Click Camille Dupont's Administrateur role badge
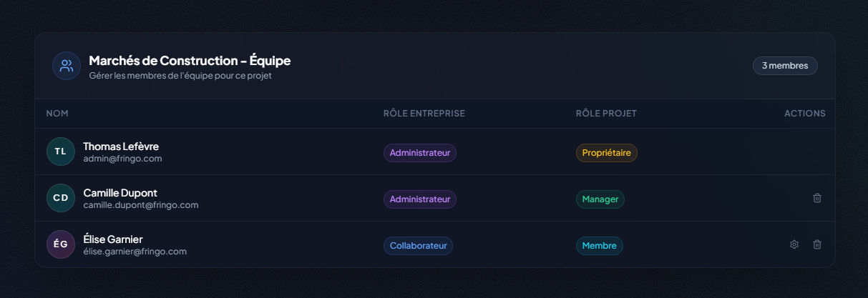 (x=419, y=199)
